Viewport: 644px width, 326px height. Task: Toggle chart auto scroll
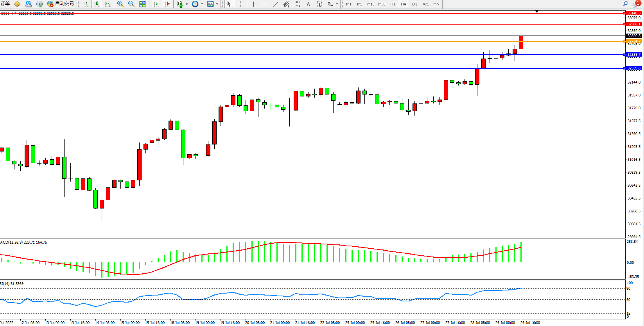point(156,4)
